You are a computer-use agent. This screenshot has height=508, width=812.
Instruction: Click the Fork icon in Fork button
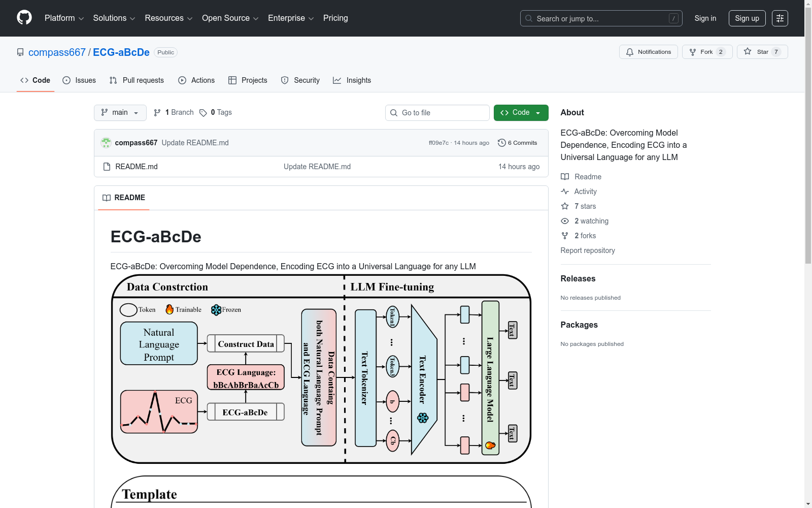point(693,52)
